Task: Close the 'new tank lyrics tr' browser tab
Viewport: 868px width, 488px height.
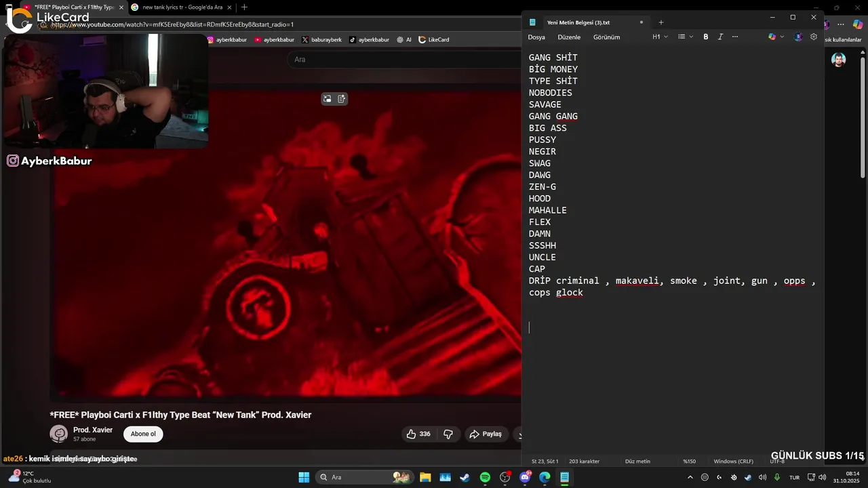Action: (x=229, y=7)
